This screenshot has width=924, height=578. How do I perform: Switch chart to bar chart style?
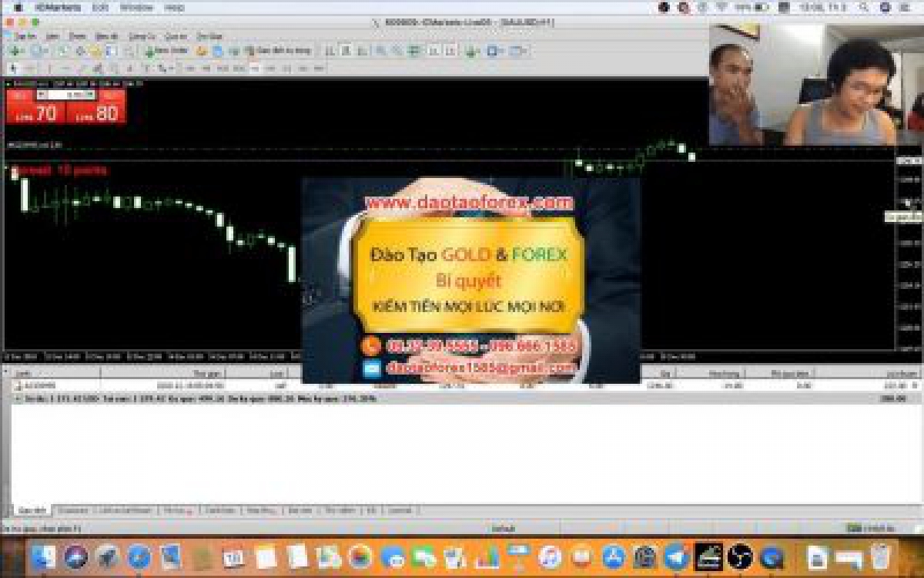(x=330, y=51)
